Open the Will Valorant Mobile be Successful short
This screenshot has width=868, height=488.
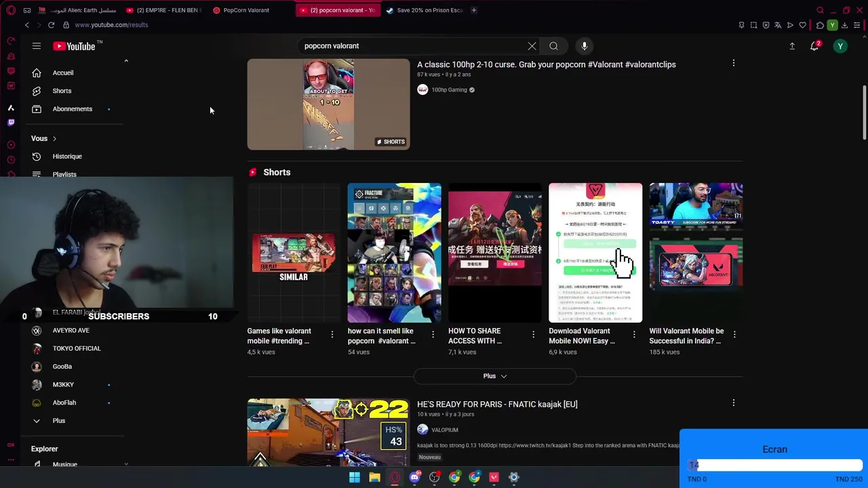pyautogui.click(x=696, y=253)
